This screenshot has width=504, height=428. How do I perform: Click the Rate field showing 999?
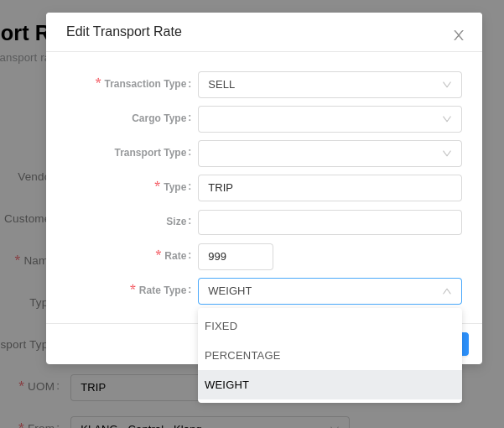(236, 257)
